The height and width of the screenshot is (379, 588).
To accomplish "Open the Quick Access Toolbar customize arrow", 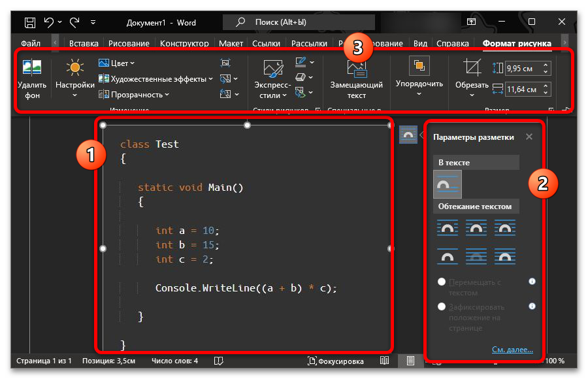I will coord(93,22).
